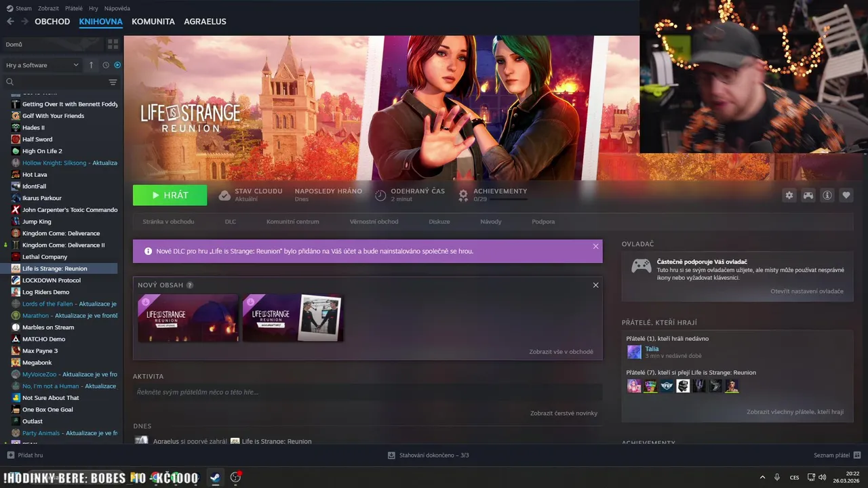
Task: Open the Návody tab
Action: click(491, 222)
